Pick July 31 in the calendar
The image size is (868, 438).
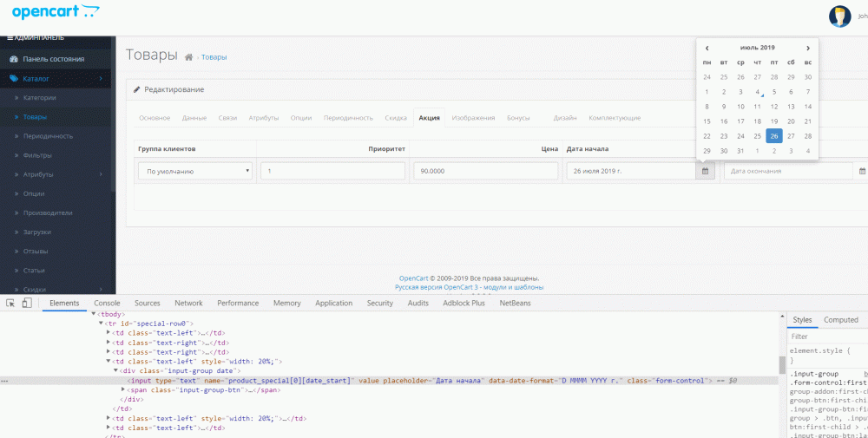coord(740,151)
